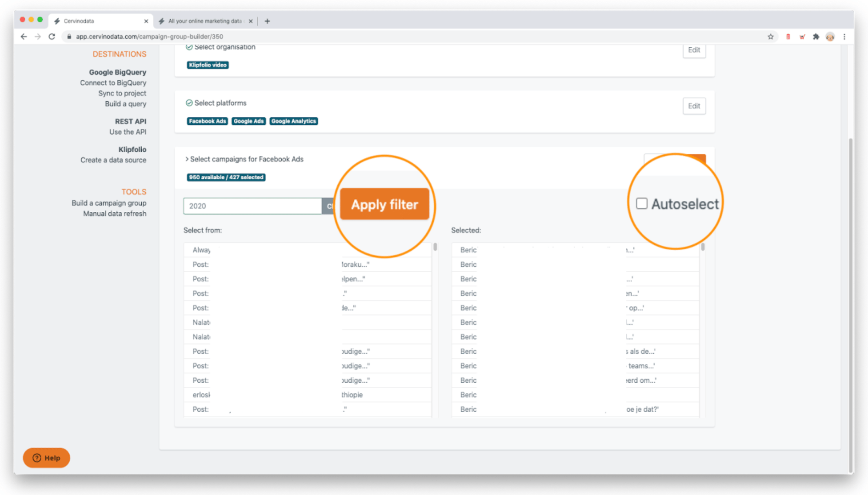Click the Apply filter button
The image size is (868, 495).
384,204
